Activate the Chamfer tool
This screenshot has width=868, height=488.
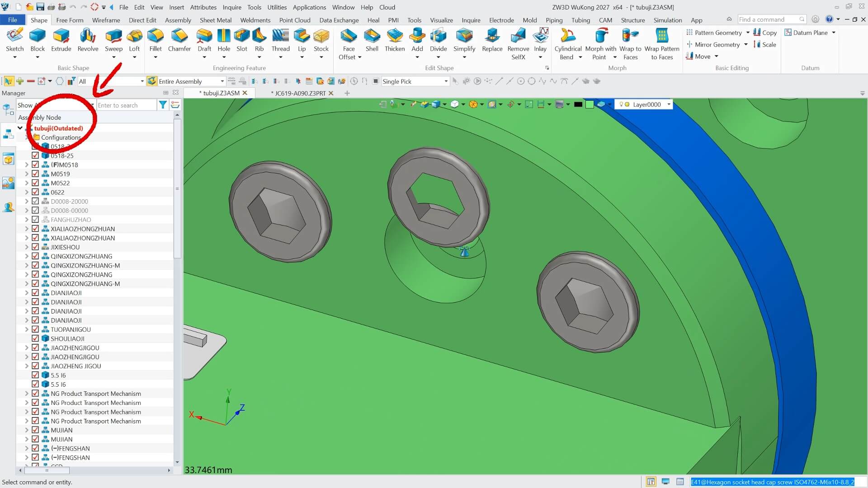point(179,40)
